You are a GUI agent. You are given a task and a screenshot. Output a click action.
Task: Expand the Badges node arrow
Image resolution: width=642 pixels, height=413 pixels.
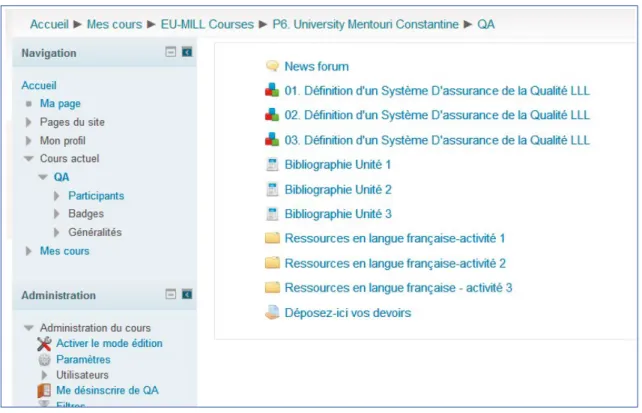click(57, 214)
